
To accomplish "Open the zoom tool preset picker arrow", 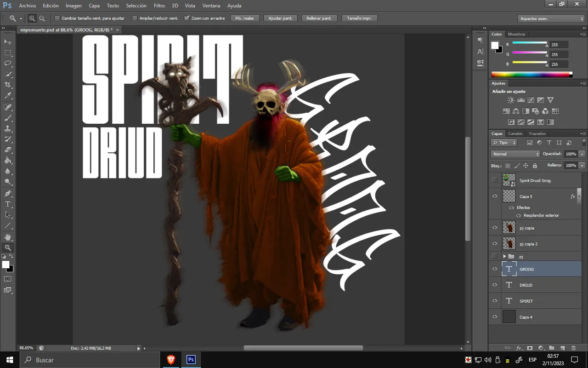I will pyautogui.click(x=21, y=18).
